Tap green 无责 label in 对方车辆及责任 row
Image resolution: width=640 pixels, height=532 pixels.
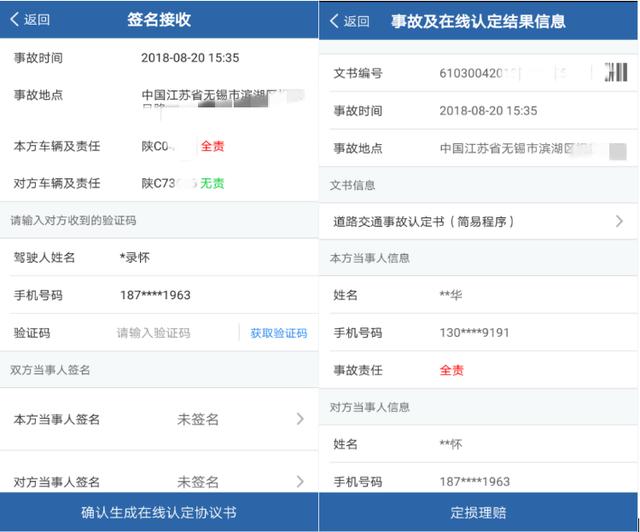tap(212, 183)
